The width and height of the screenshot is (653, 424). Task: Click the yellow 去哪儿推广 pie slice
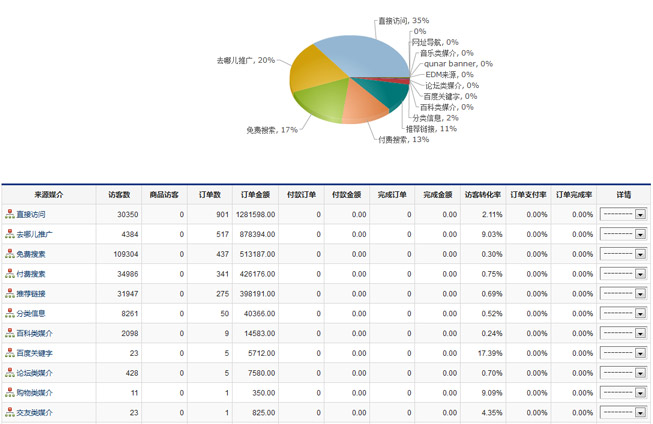(317, 71)
